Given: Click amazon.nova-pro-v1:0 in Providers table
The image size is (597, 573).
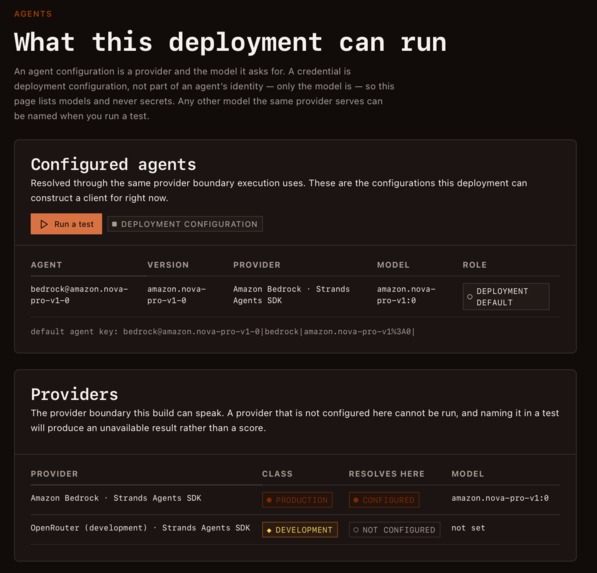Looking at the screenshot, I should click(x=500, y=498).
